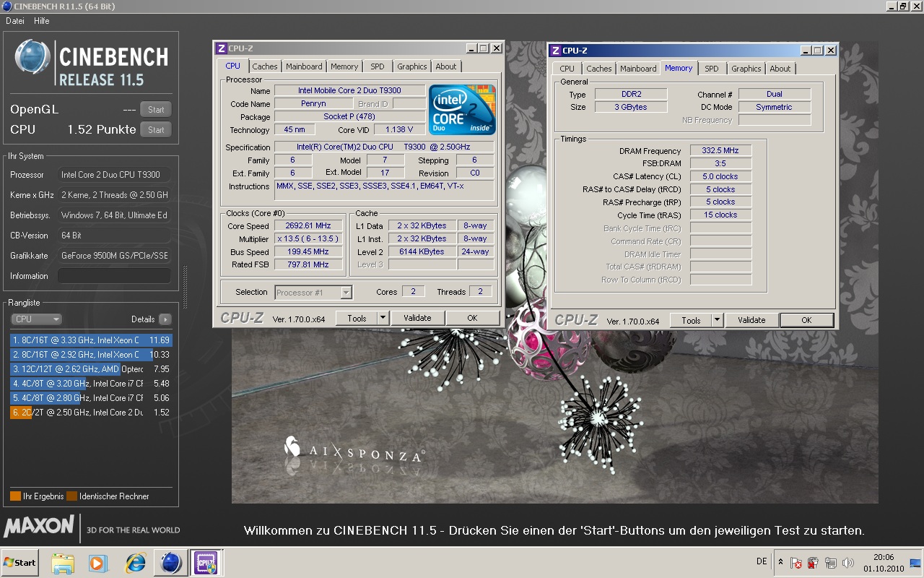This screenshot has height=578, width=924.
Task: Open the CPU ranking dropdown
Action: (36, 319)
